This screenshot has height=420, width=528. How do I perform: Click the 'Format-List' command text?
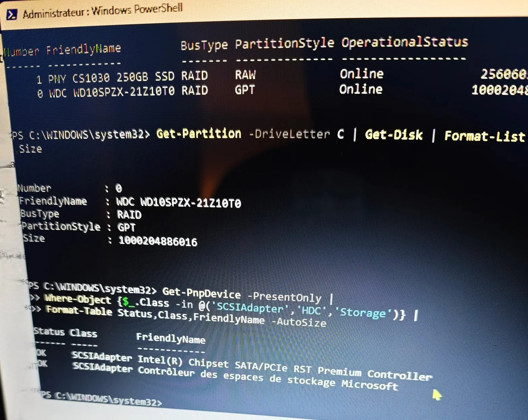click(x=485, y=136)
